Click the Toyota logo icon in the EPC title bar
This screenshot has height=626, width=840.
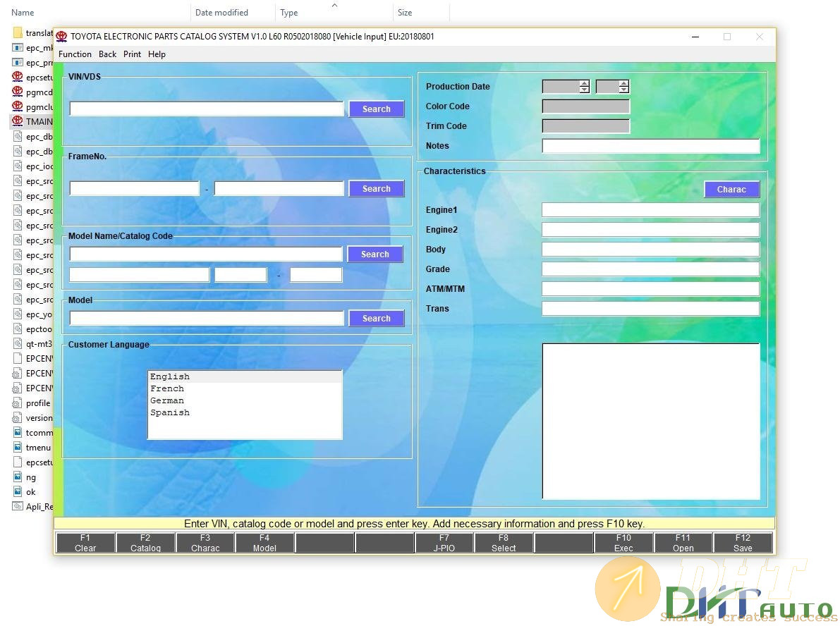point(61,37)
